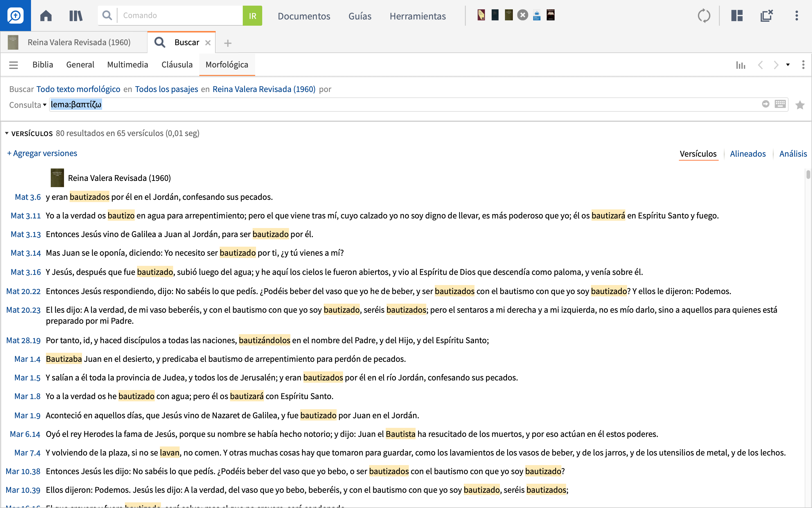
Task: Add a new tab with plus button
Action: (x=228, y=43)
